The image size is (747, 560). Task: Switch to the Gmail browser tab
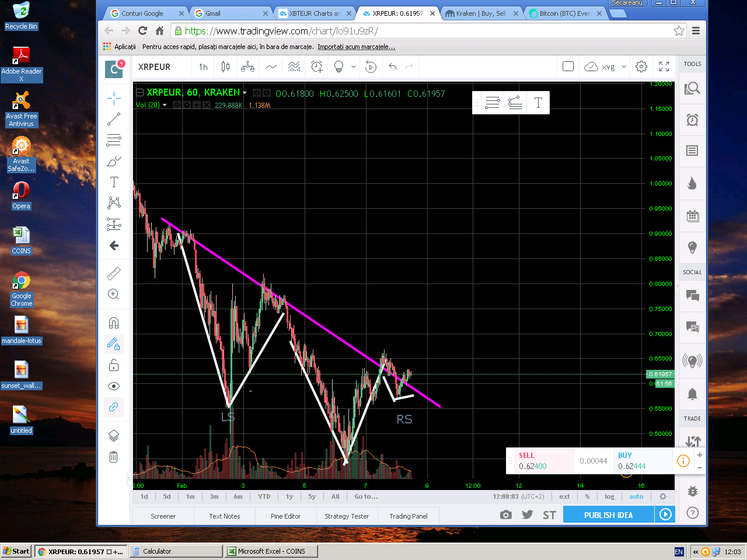(229, 13)
